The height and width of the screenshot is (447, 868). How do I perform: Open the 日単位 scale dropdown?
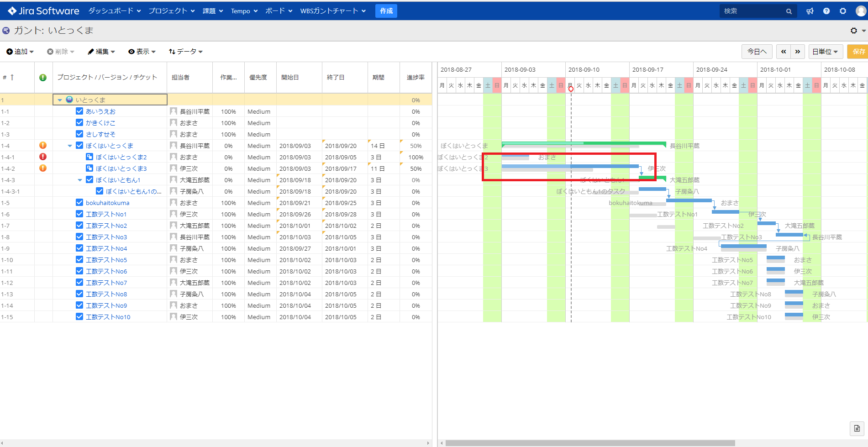click(x=826, y=52)
